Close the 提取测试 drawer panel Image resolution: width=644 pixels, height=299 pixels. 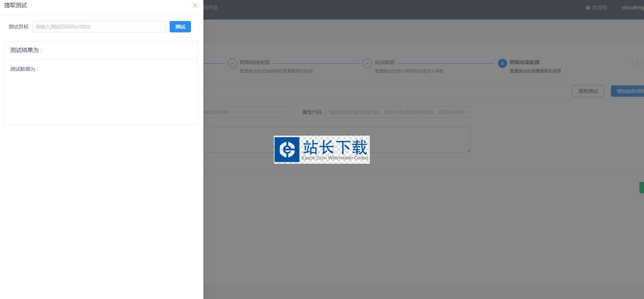click(195, 5)
